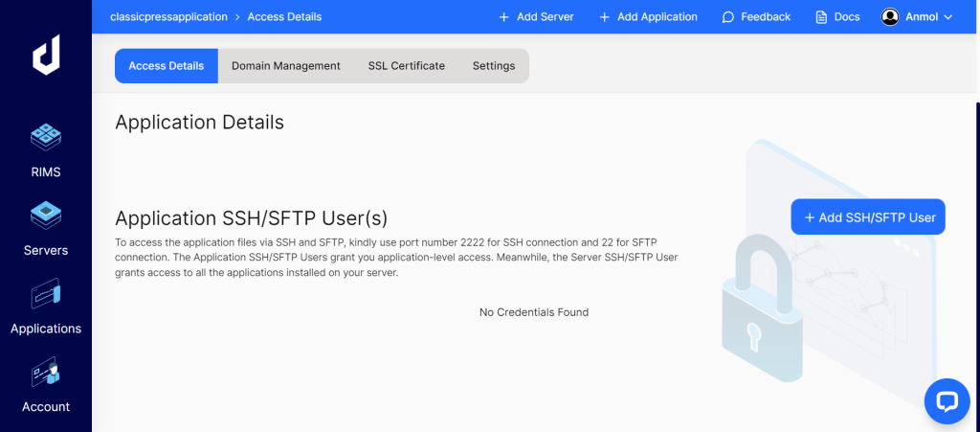This screenshot has height=432, width=980.
Task: Open the RIMS icon in sidebar
Action: click(x=46, y=139)
